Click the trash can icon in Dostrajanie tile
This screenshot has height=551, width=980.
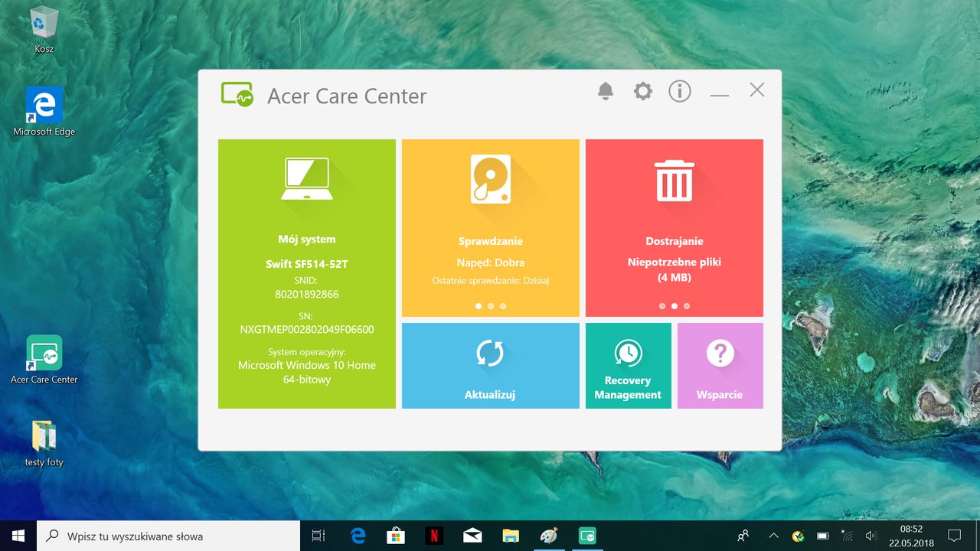click(x=675, y=181)
